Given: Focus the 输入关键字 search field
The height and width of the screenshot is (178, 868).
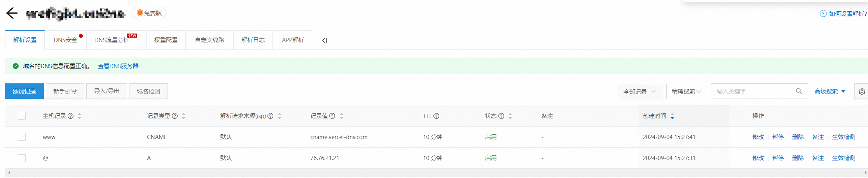Looking at the screenshot, I should 752,92.
